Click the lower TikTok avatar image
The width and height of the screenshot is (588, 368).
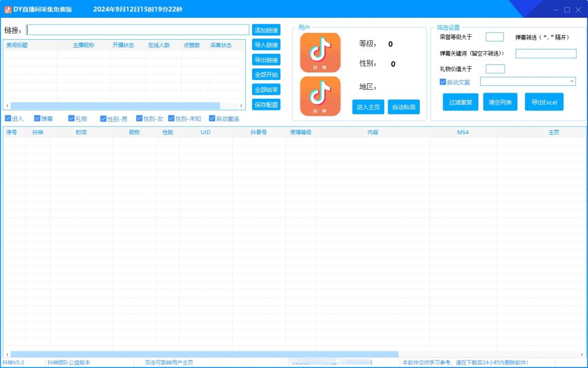[320, 95]
